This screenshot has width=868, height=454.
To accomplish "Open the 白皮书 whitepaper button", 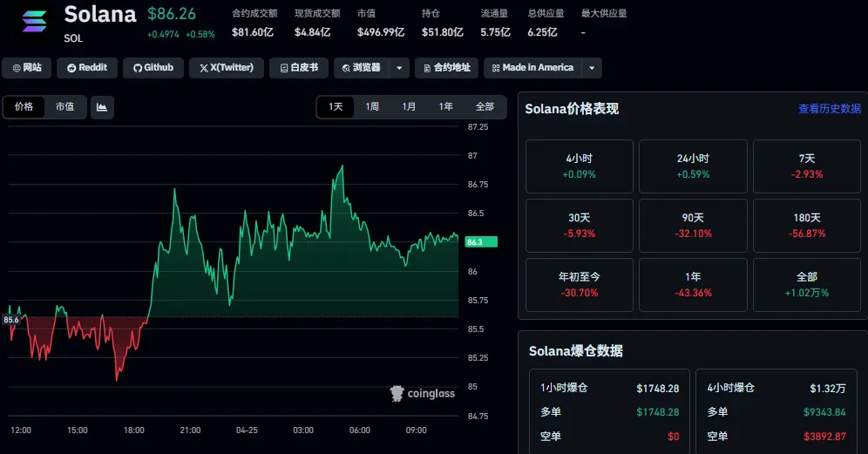I will (x=299, y=68).
